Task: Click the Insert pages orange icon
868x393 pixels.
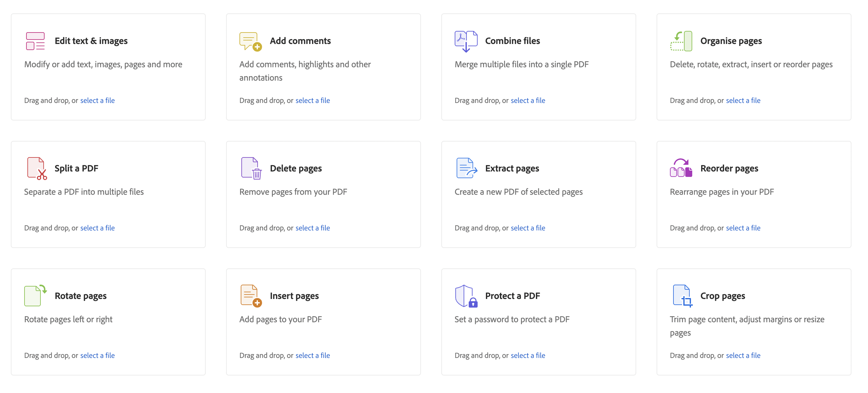Action: click(251, 295)
